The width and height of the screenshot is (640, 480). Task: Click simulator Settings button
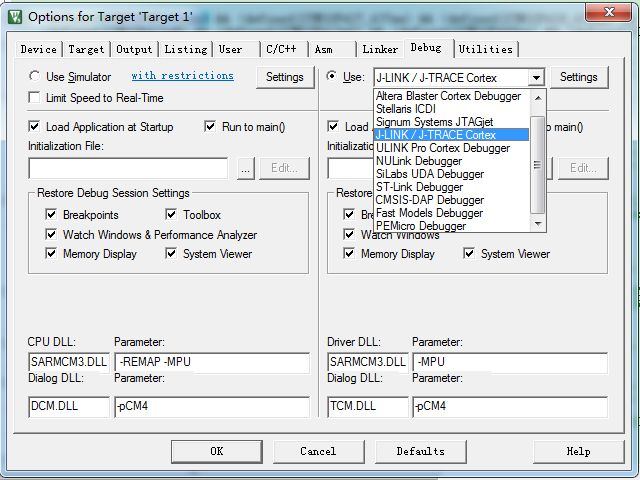pos(285,77)
